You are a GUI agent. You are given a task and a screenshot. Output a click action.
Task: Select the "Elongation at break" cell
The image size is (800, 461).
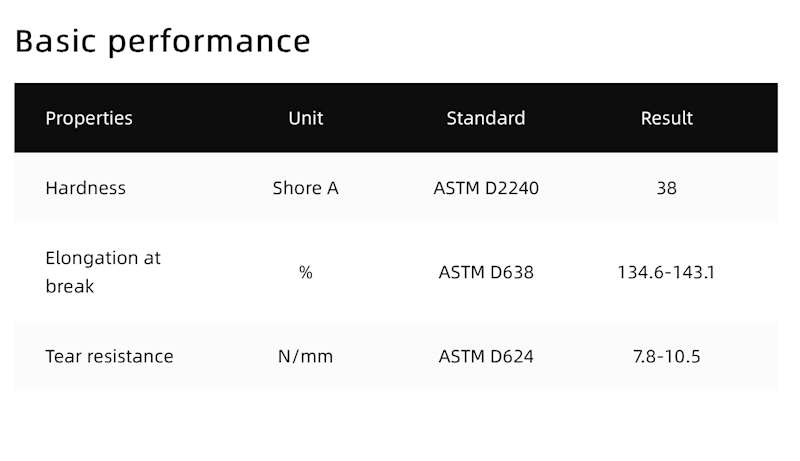coord(103,272)
